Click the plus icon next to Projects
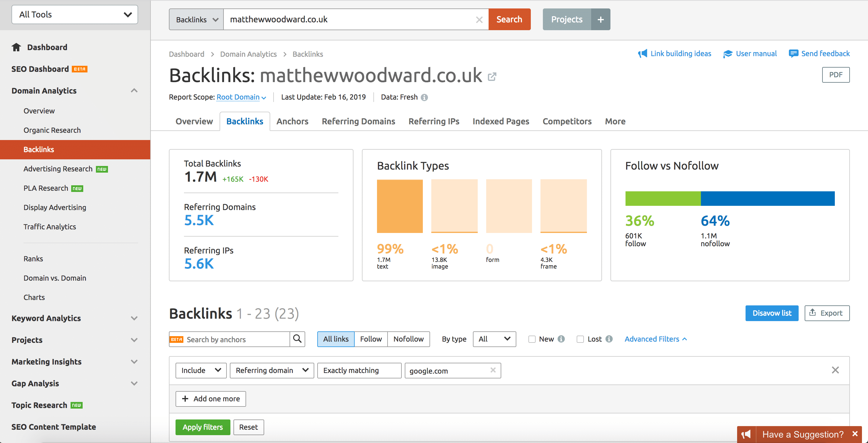 coord(600,20)
